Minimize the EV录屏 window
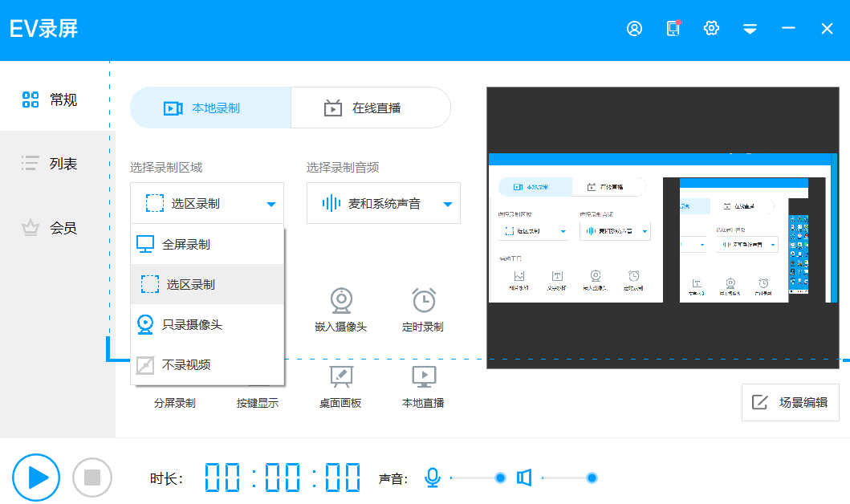850x504 pixels. 788,28
